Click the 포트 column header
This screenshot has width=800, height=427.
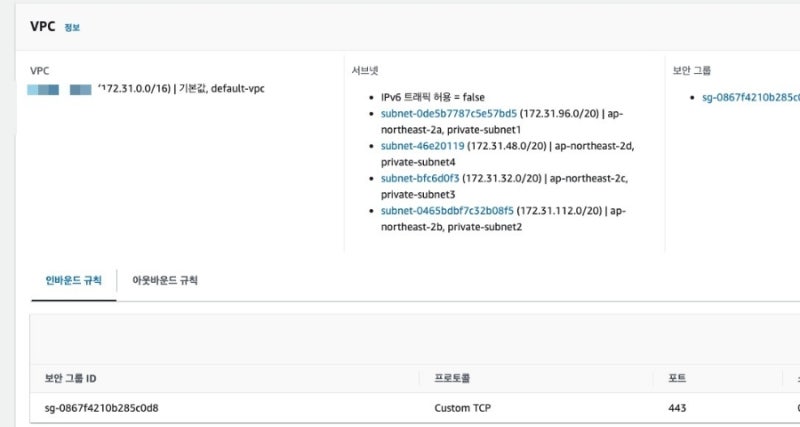point(676,379)
